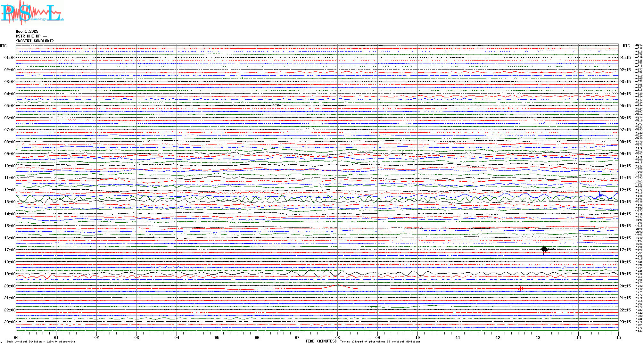Viewport: 644px width, 346px height.
Task: Click the "09:15" right-side time label
Action: click(x=625, y=154)
